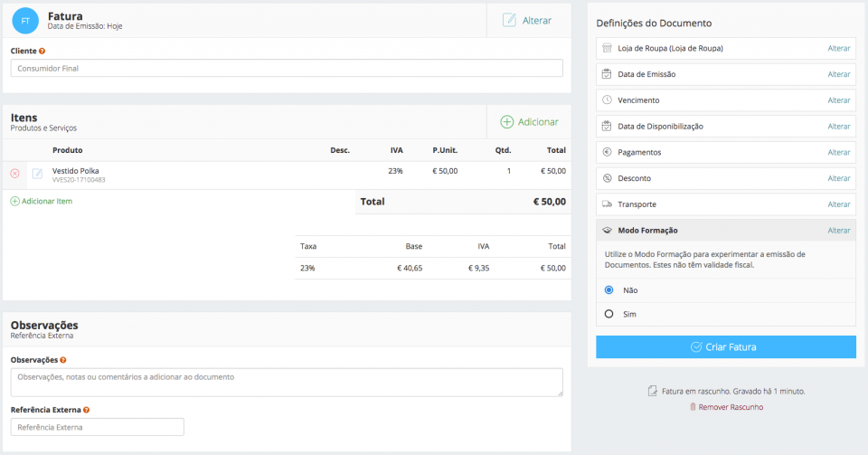Click the trash icon for Remover Rascunho
This screenshot has height=455, width=868.
click(693, 407)
